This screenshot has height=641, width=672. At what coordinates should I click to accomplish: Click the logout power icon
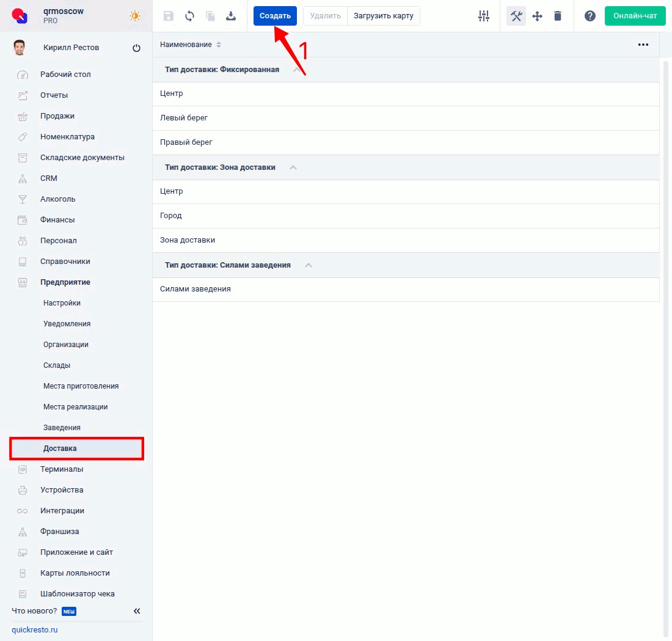(x=136, y=48)
